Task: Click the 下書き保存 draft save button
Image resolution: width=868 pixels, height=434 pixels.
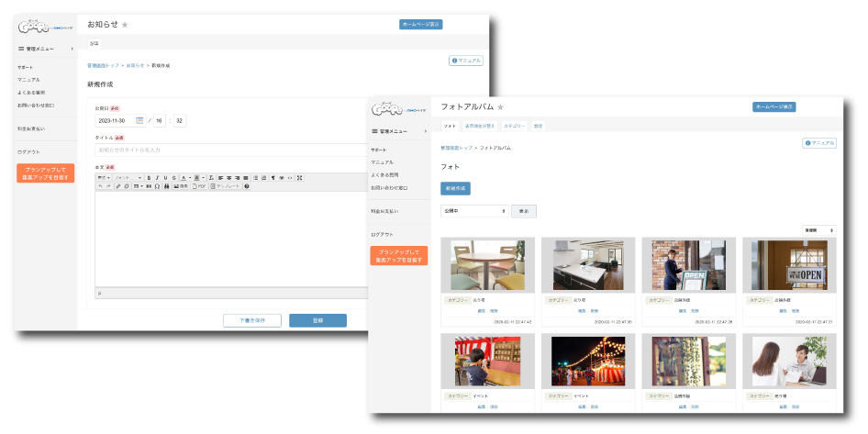Action: tap(252, 320)
